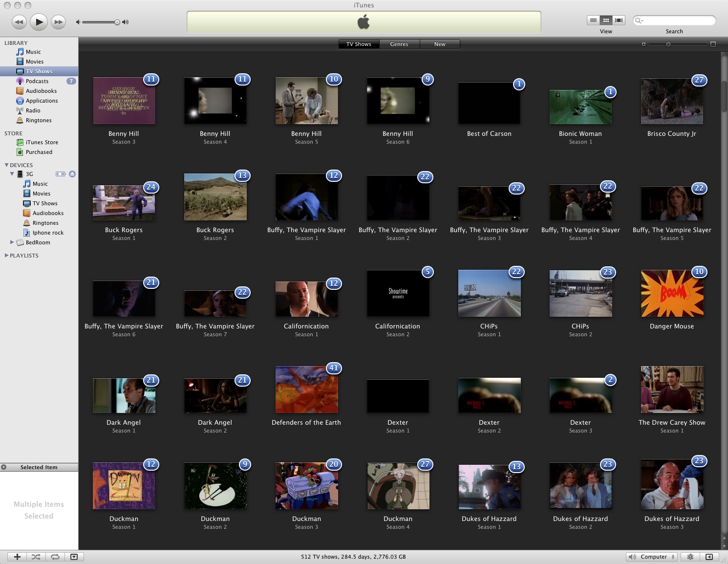Click the Play button
The width and height of the screenshot is (728, 564).
pyautogui.click(x=39, y=22)
